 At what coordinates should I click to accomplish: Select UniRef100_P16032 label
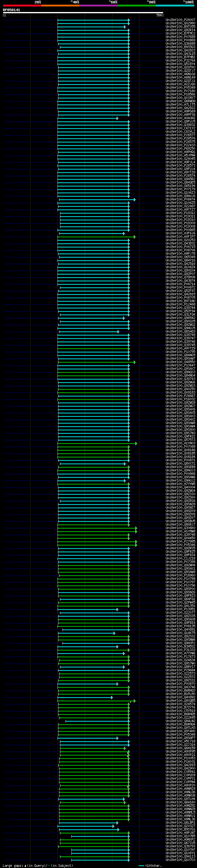180,399
